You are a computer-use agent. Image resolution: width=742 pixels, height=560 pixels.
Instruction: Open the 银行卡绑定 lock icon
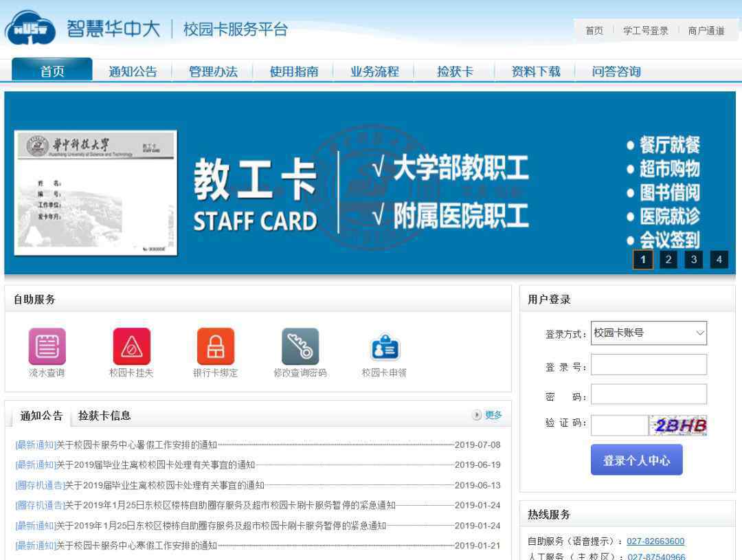point(216,346)
